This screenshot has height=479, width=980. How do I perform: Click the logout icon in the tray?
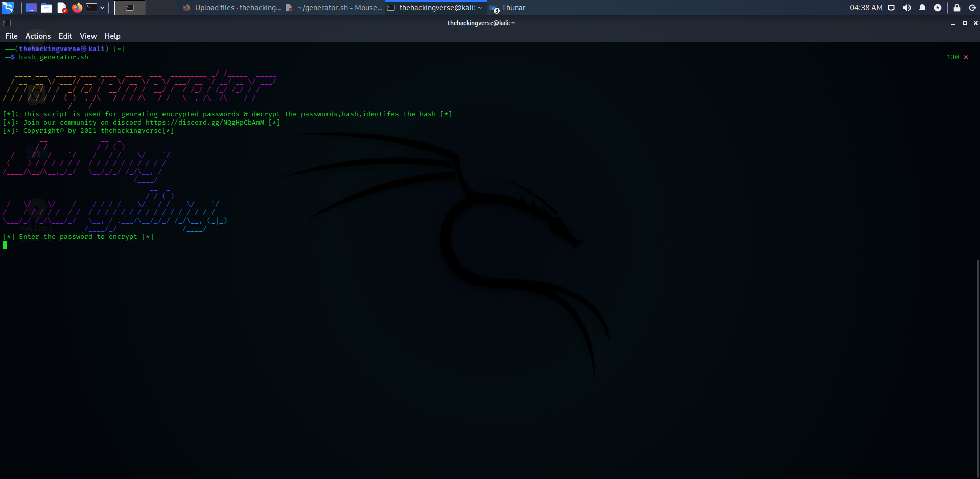[973, 8]
